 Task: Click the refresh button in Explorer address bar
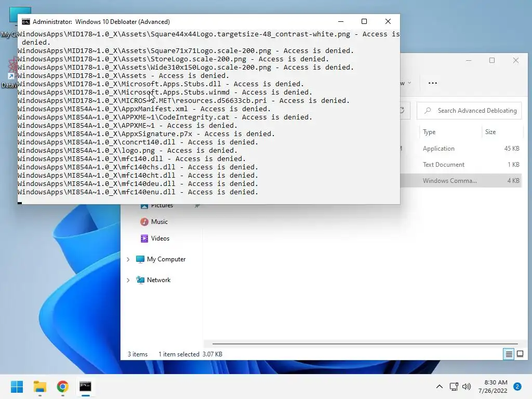click(x=403, y=110)
